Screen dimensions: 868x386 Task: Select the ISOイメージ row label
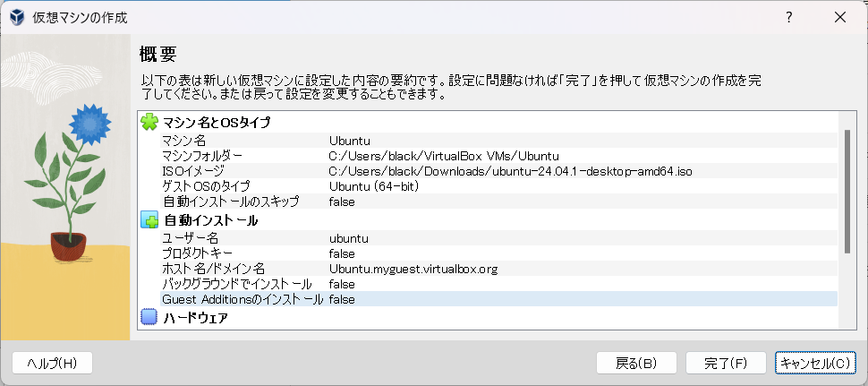click(193, 171)
